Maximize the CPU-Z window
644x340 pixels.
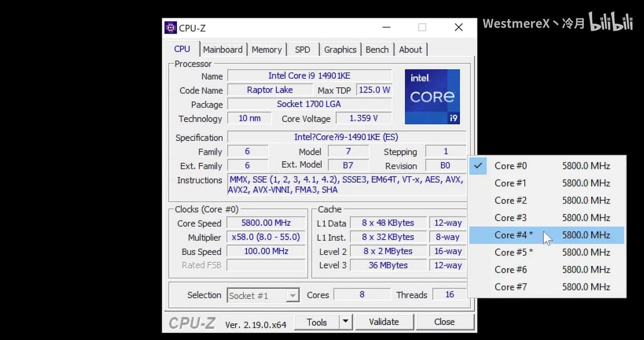(422, 28)
